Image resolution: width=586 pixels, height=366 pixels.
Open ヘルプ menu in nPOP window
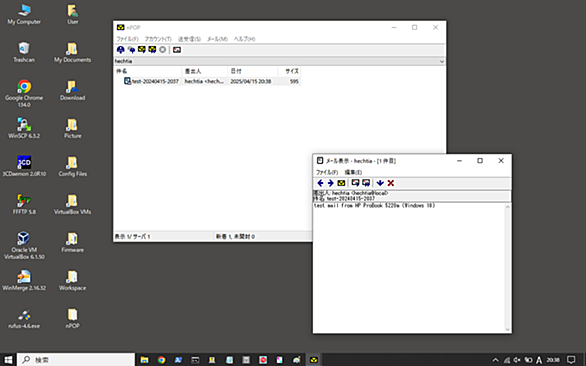pos(244,39)
